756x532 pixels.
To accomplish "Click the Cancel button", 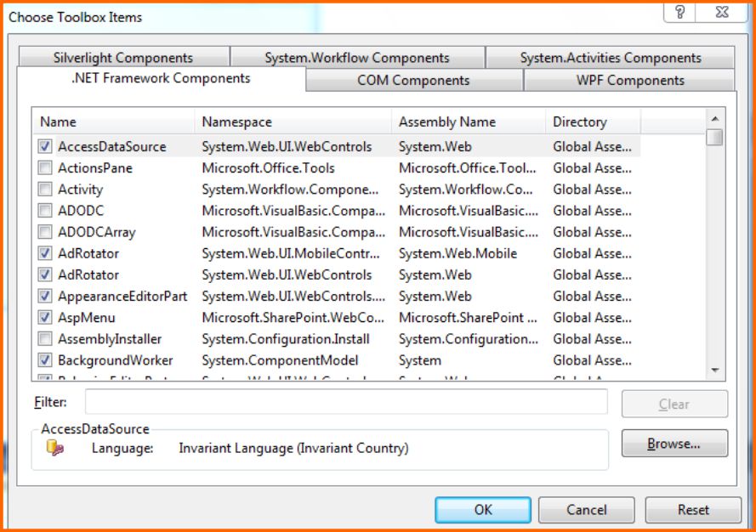I will 586,510.
